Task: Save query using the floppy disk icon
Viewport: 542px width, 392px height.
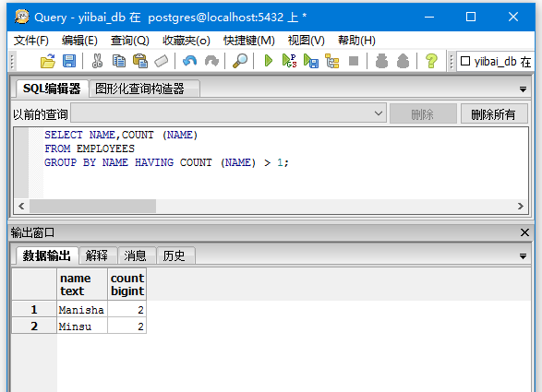Action: [x=69, y=61]
